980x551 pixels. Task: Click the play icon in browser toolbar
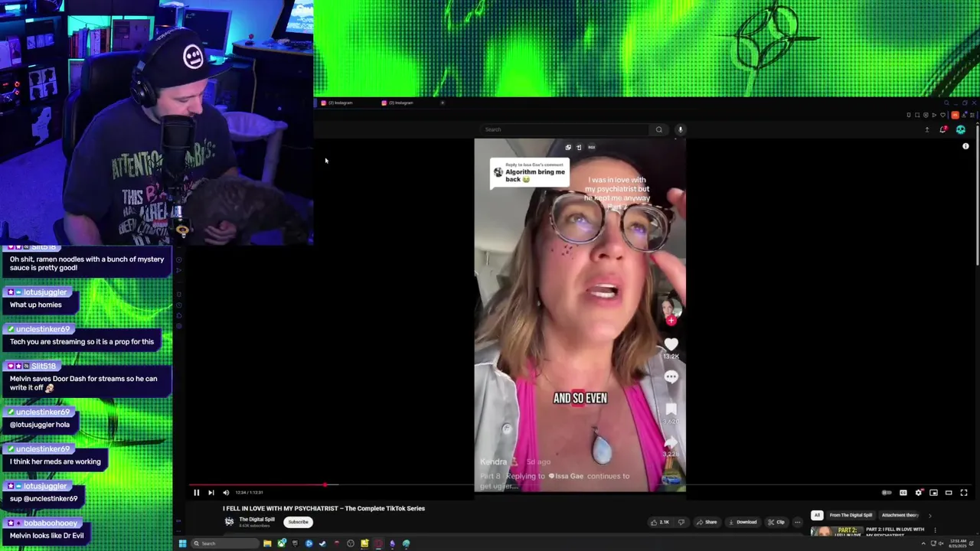click(934, 115)
